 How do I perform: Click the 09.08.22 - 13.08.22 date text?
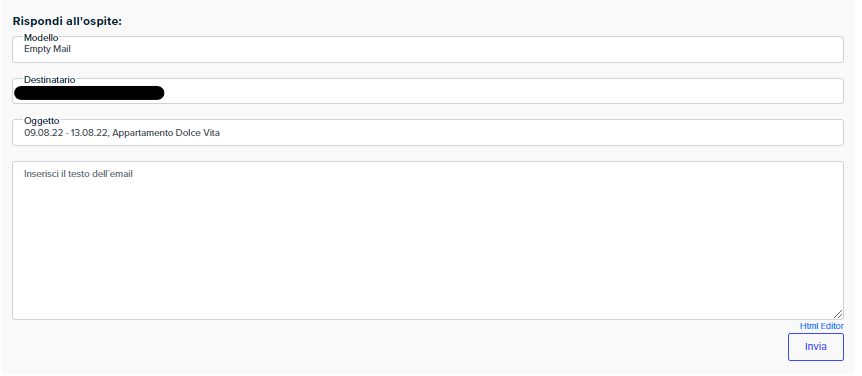66,133
